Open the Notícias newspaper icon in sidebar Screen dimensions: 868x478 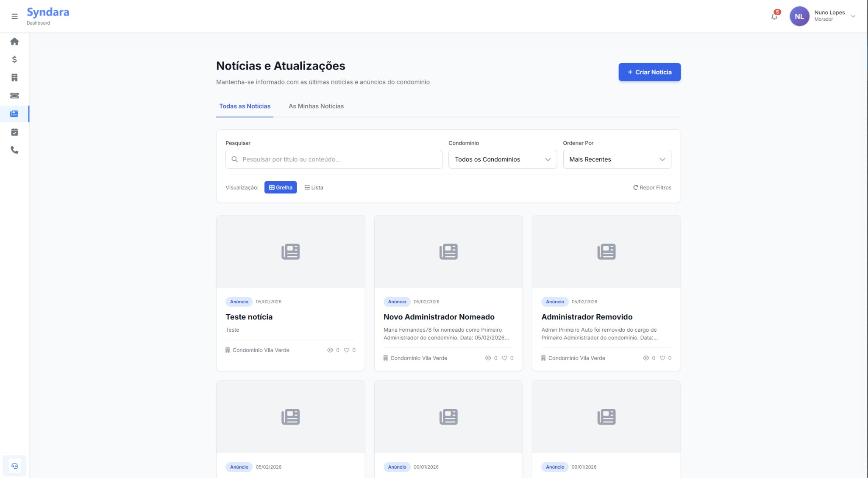15,113
